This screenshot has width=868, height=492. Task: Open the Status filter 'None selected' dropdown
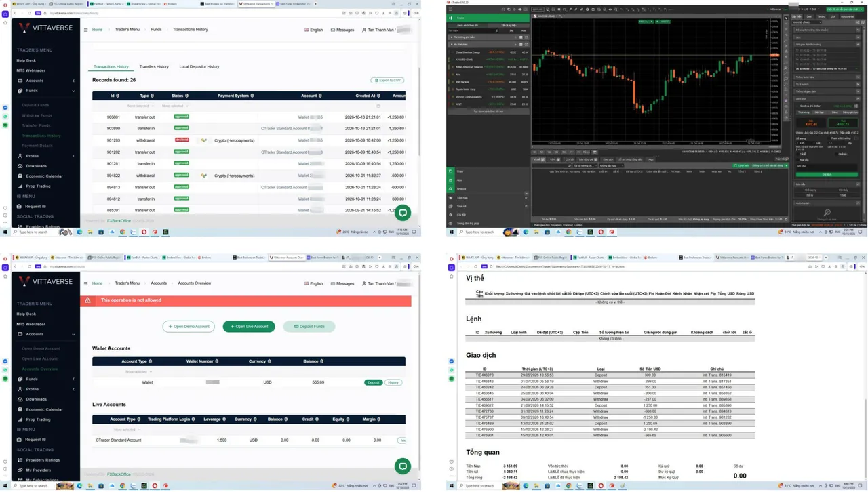click(x=174, y=106)
